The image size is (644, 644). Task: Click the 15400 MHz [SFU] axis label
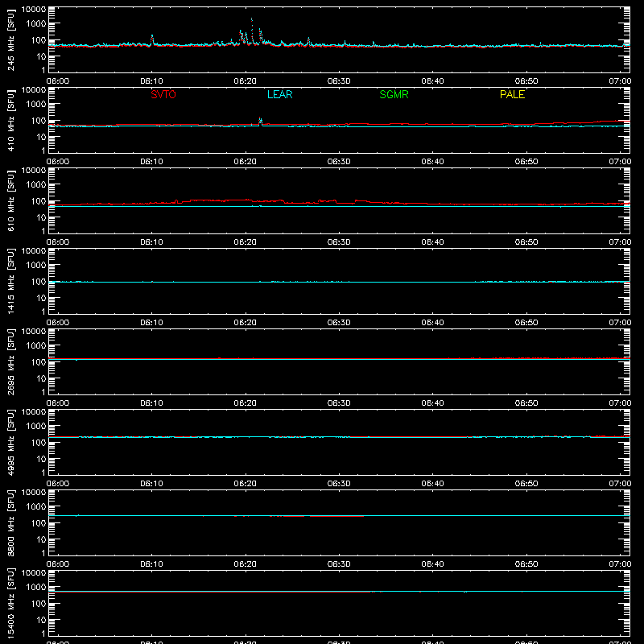pos(10,603)
